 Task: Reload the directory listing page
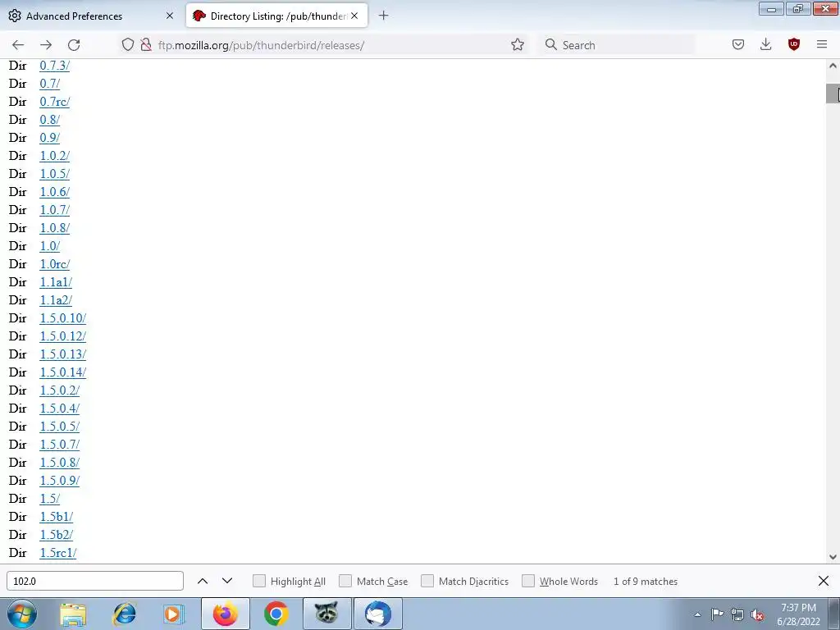coord(74,45)
